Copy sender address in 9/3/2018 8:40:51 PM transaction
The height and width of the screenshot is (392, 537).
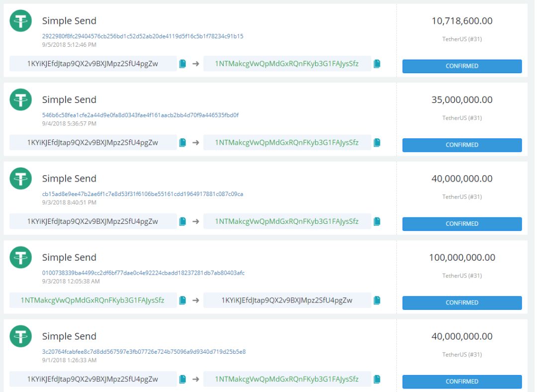point(182,221)
